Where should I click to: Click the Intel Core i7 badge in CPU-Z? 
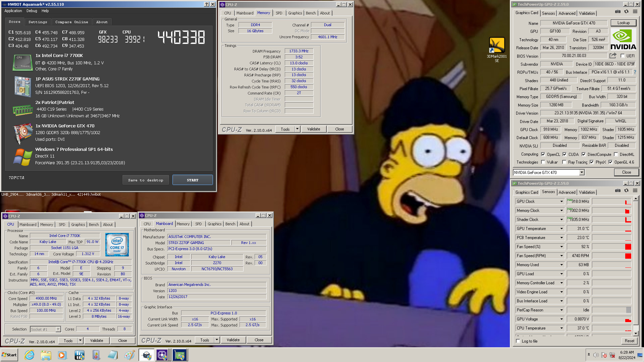[x=117, y=245]
